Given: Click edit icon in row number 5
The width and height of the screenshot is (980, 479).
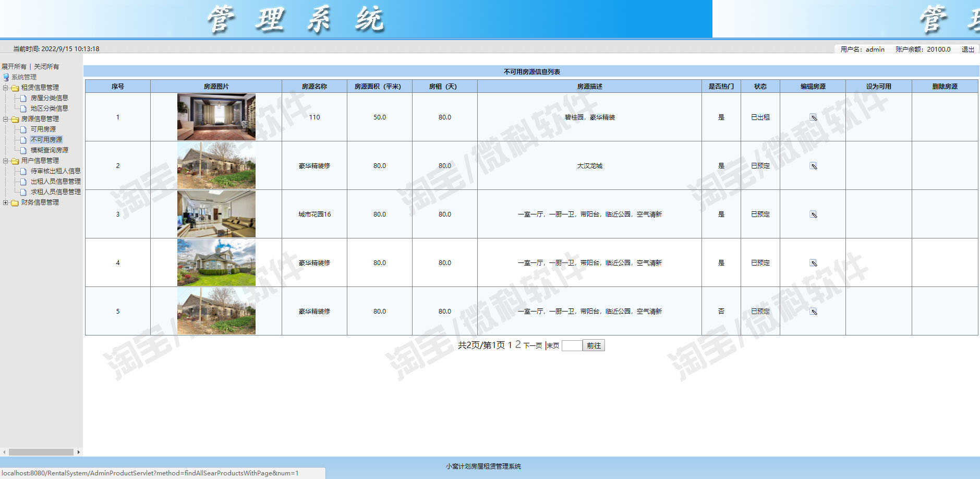Looking at the screenshot, I should coord(813,312).
